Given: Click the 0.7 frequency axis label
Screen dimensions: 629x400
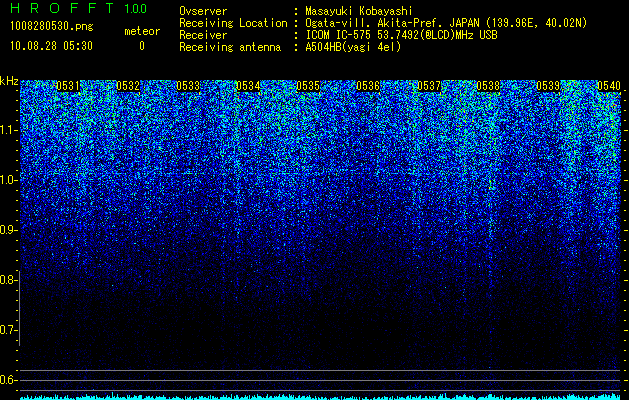Looking at the screenshot, I should pos(8,330).
